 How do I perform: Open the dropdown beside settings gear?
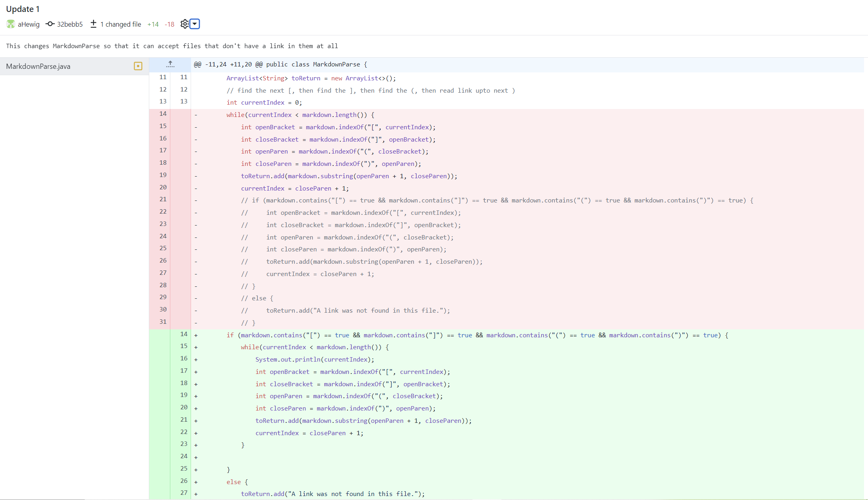[x=195, y=24]
